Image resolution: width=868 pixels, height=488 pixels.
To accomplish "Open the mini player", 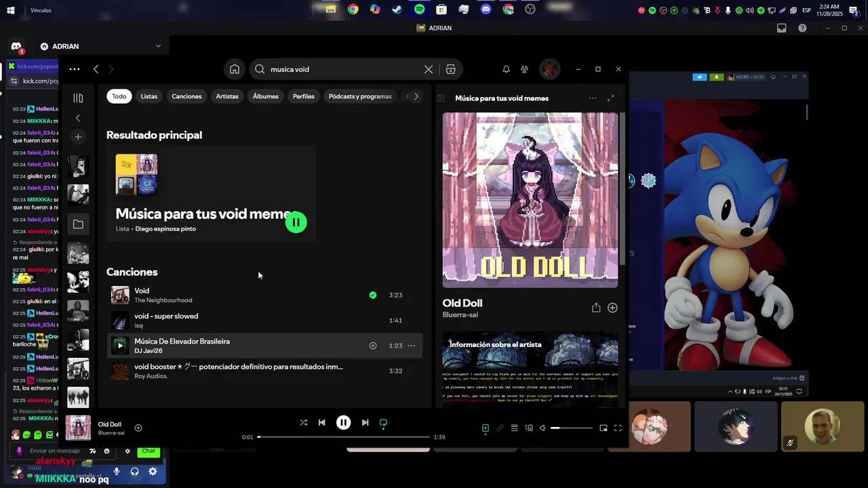I will pyautogui.click(x=604, y=428).
